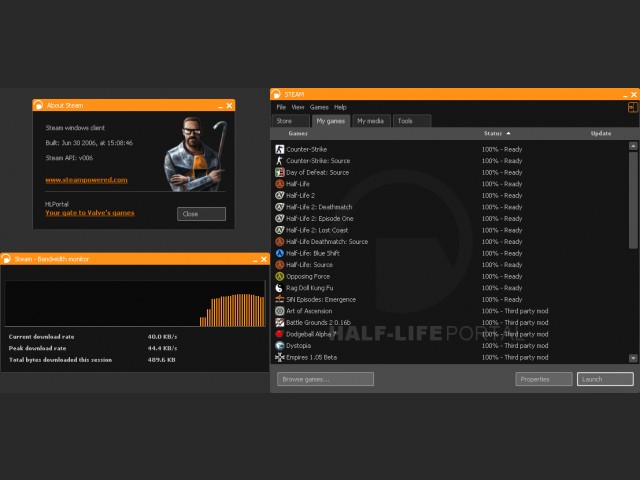This screenshot has height=480, width=640.
Task: Click Gordon Freeman image in About Steam
Action: point(195,154)
